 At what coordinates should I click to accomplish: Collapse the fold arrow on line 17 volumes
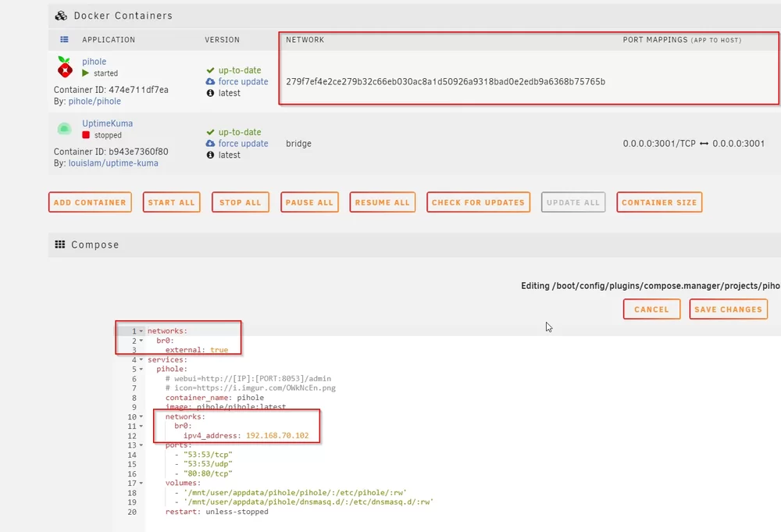[141, 484]
